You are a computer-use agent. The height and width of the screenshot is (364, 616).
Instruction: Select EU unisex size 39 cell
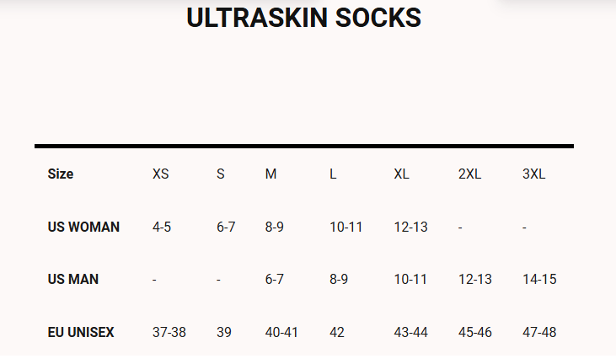pos(224,332)
